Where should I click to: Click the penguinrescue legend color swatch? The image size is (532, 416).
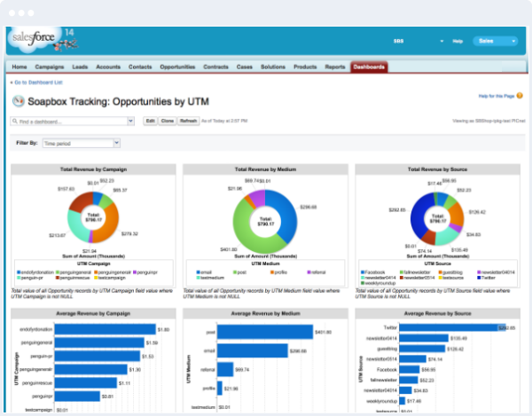pos(58,278)
